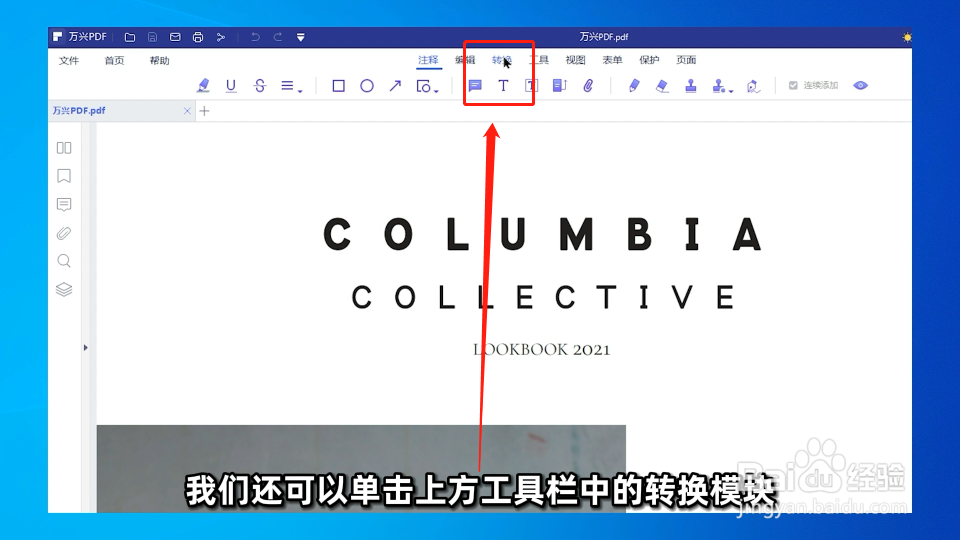Toggle annotation visibility eye icon
960x540 pixels.
[860, 86]
